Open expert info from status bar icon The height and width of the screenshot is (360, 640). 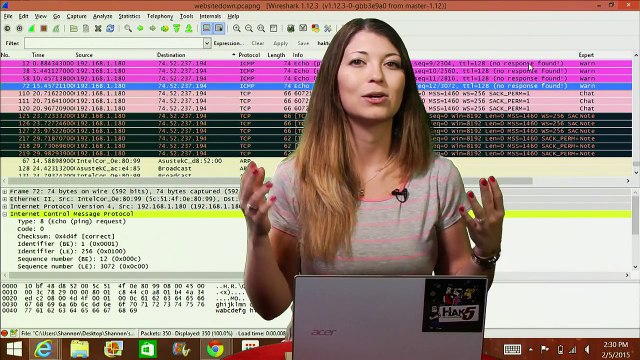pos(4,333)
